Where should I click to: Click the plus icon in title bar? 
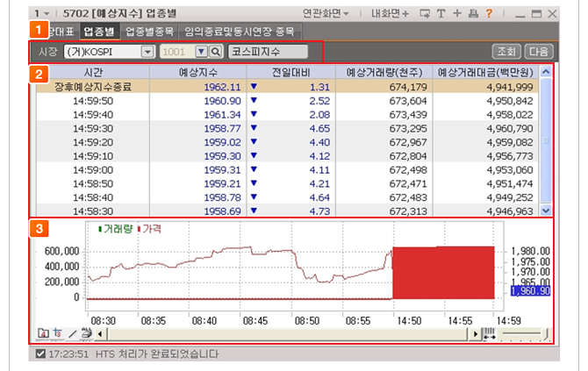pyautogui.click(x=456, y=13)
